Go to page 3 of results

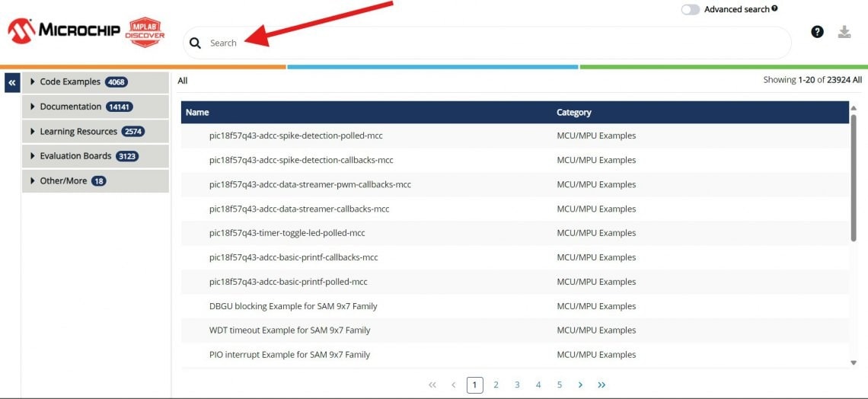[517, 385]
